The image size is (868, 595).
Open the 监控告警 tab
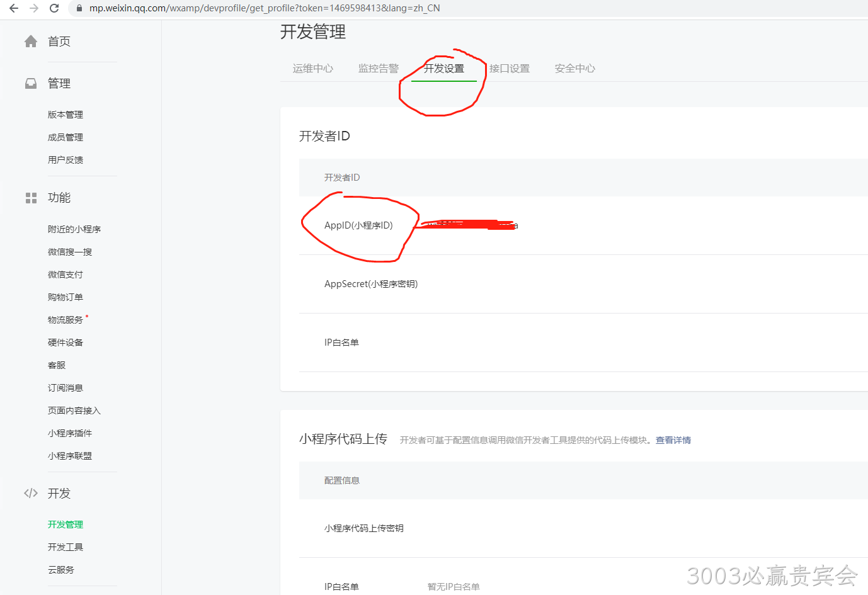(379, 68)
